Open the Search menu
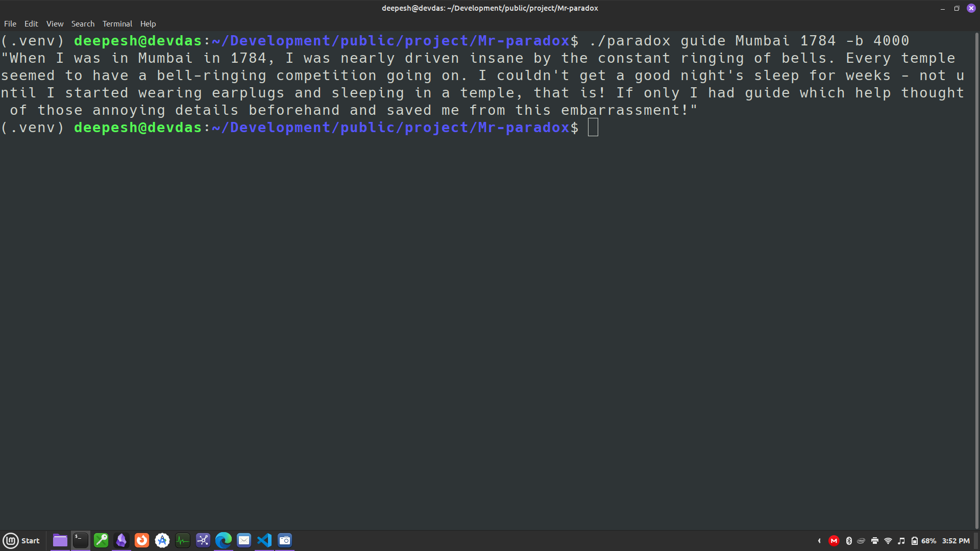This screenshot has width=980, height=551. [x=83, y=24]
